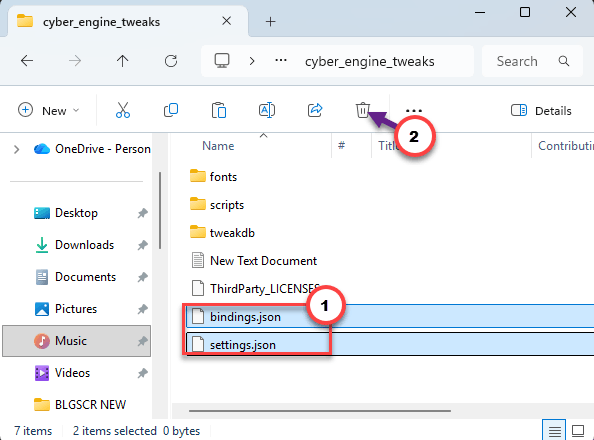Click the search magnifier icon
594x440 pixels.
(x=564, y=61)
